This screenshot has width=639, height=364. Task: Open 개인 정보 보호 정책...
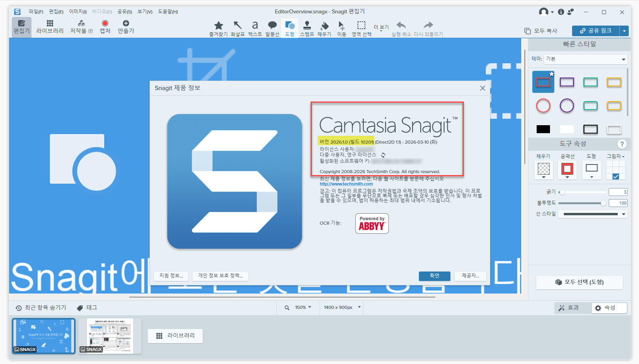click(x=220, y=276)
